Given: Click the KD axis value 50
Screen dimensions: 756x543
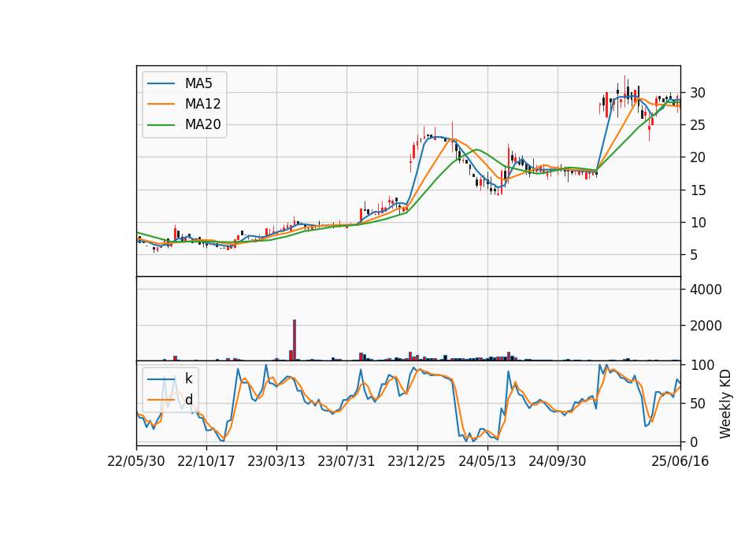Looking at the screenshot, I should point(697,403).
